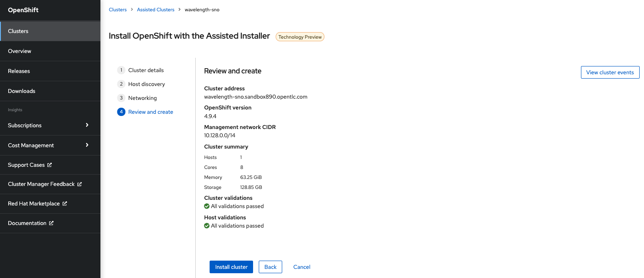Image resolution: width=644 pixels, height=278 pixels.
Task: Open Documentation via the external link icon
Action: pos(52,223)
